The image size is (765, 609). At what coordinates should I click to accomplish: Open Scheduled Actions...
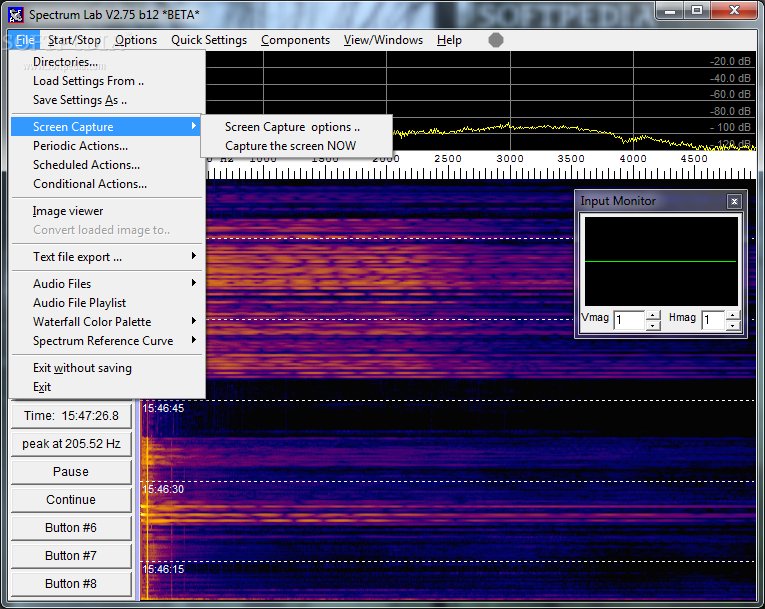click(x=107, y=165)
